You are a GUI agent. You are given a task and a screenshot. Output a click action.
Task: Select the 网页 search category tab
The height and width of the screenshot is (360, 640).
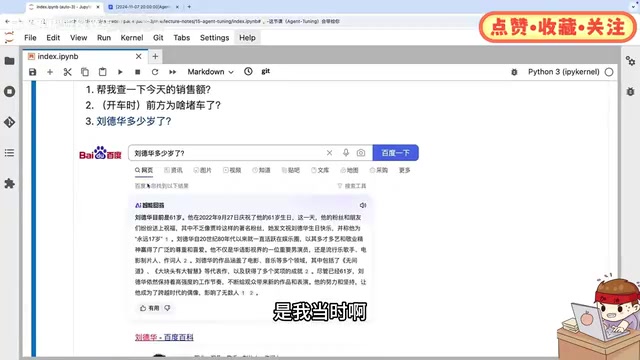(144, 170)
